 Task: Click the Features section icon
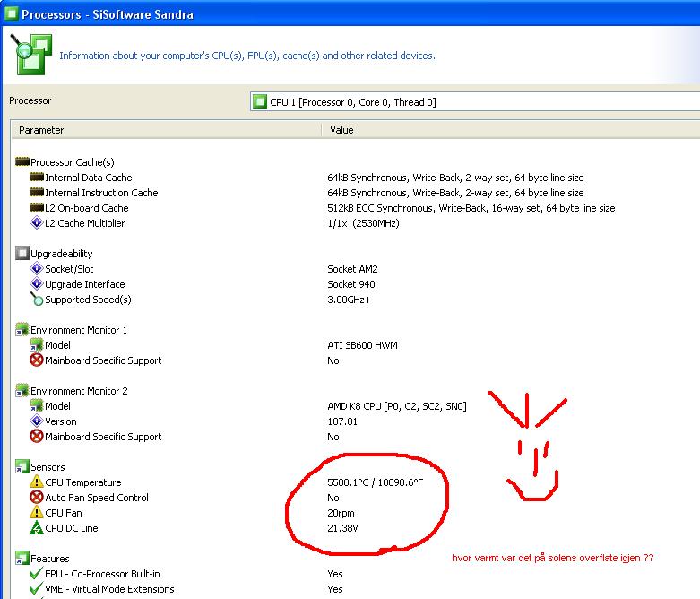[22, 559]
